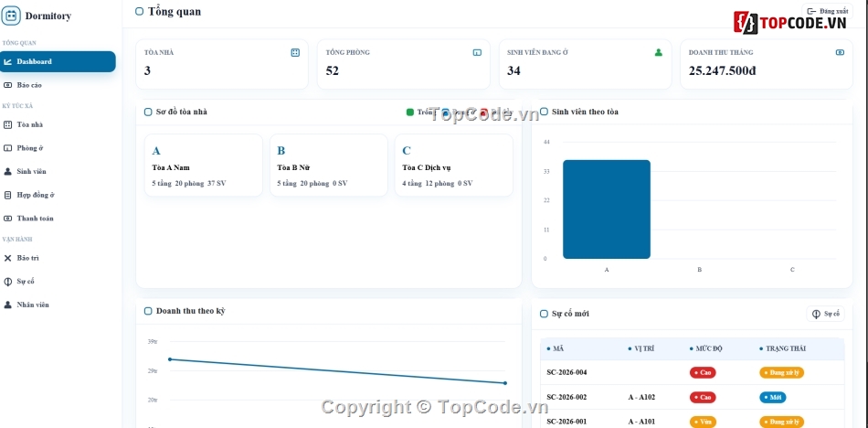
Task: Click Cao badge for SC-2026-004
Action: click(703, 372)
